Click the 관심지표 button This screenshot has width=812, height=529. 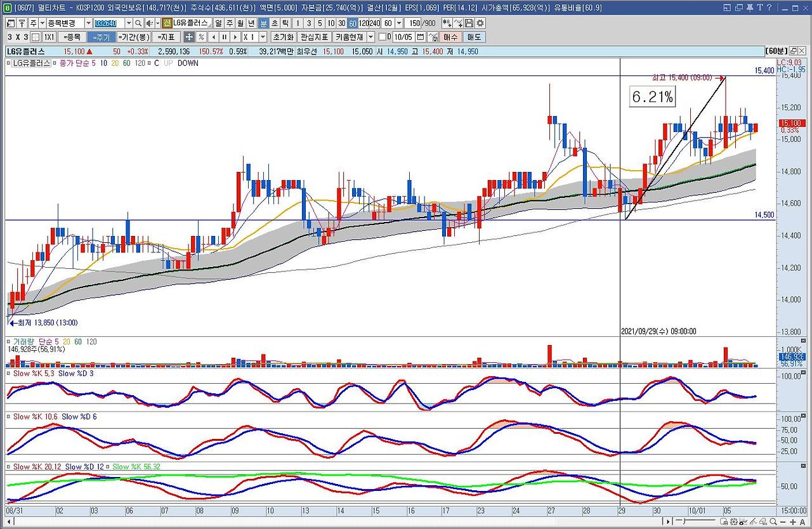315,37
